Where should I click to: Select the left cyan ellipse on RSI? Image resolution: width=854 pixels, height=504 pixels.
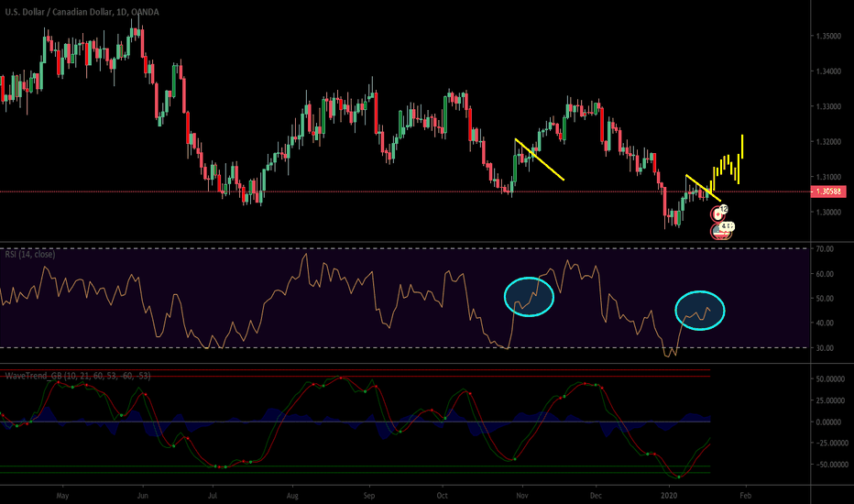(529, 296)
